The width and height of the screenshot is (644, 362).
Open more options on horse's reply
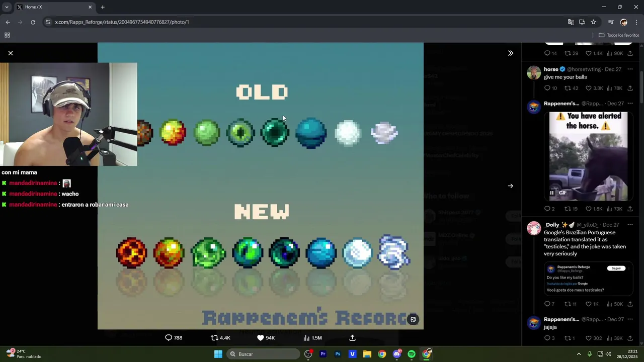click(x=630, y=69)
